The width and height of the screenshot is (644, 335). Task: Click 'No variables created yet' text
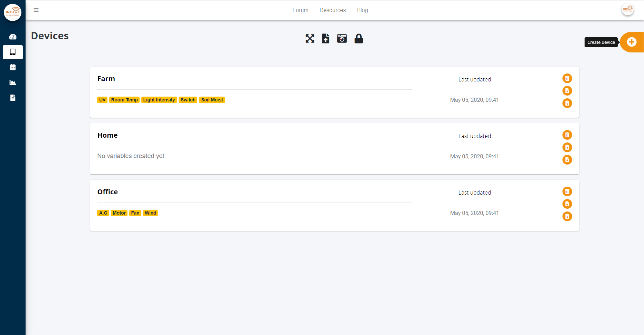(131, 156)
